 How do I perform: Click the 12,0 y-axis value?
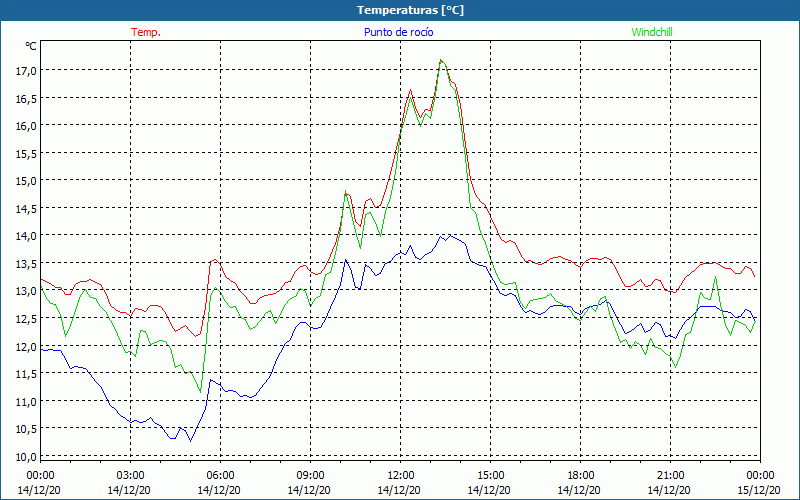coord(26,346)
